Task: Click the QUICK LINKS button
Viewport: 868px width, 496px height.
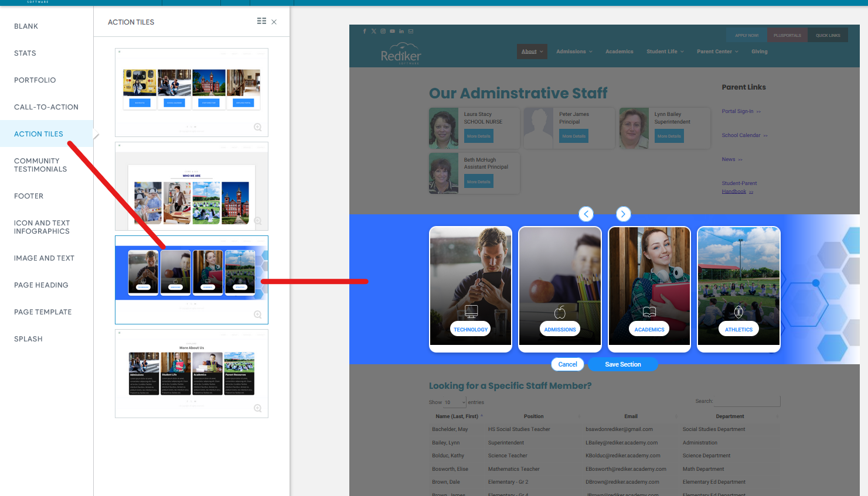Action: point(828,35)
